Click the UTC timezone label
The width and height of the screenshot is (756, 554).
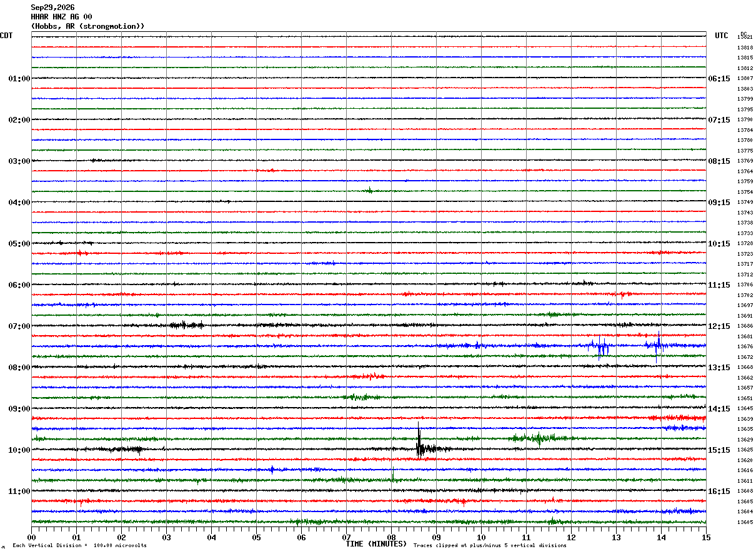[722, 36]
